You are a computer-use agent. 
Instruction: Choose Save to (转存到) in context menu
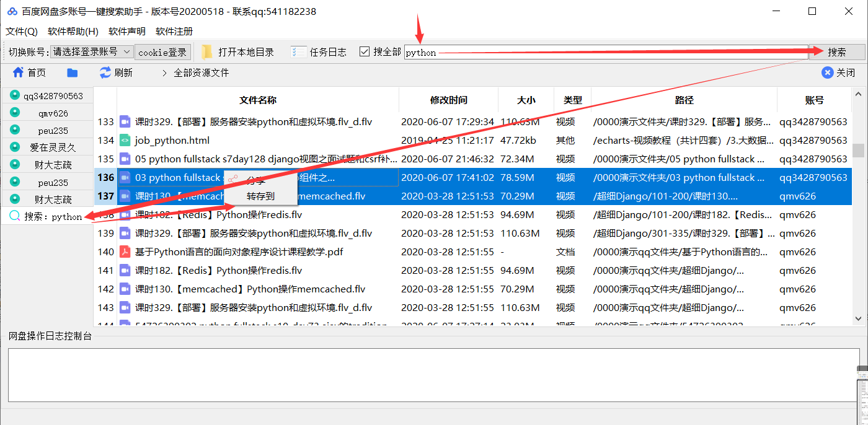[x=260, y=196]
